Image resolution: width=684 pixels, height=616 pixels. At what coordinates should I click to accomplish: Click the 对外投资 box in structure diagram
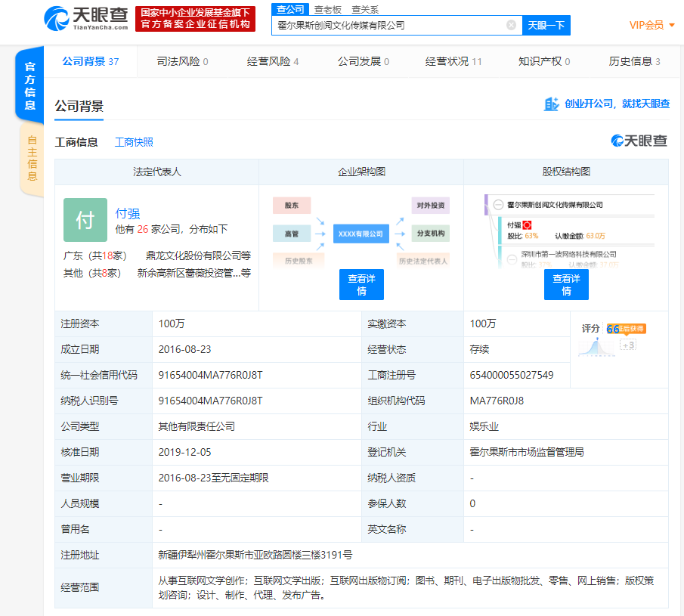coord(431,206)
